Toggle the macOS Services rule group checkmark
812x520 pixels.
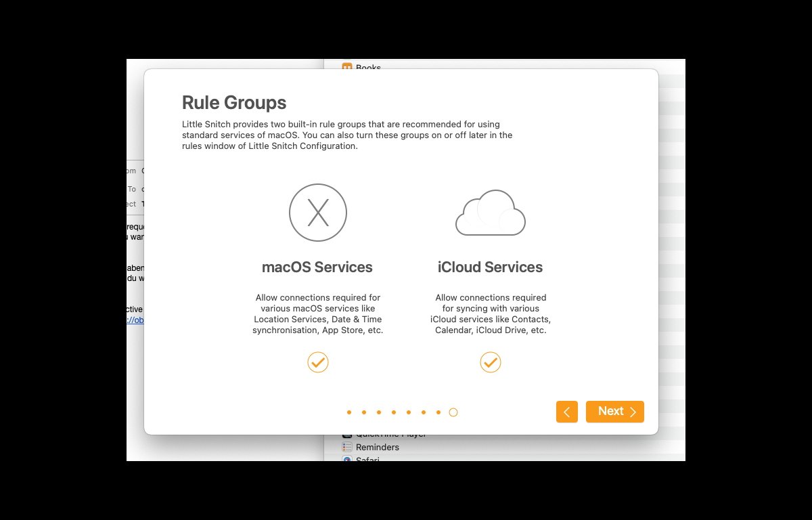318,362
